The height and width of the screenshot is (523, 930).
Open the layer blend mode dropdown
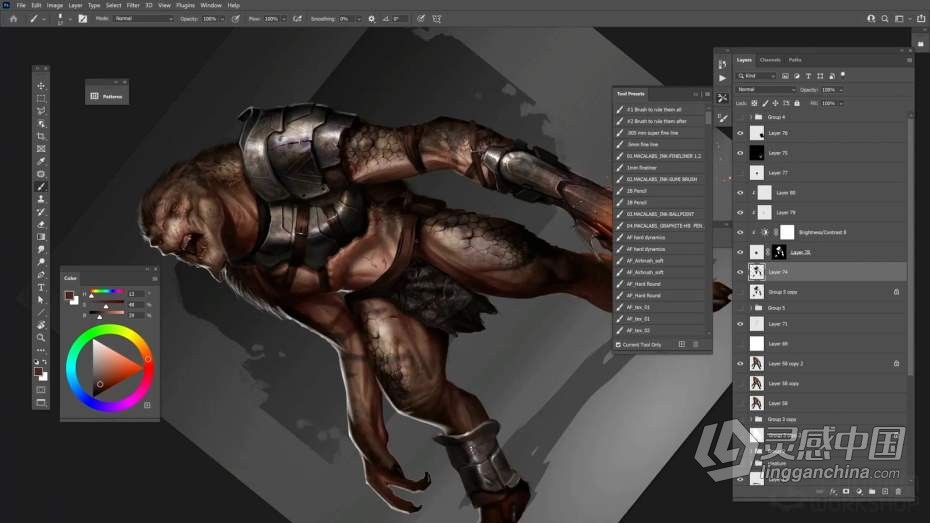pyautogui.click(x=766, y=90)
